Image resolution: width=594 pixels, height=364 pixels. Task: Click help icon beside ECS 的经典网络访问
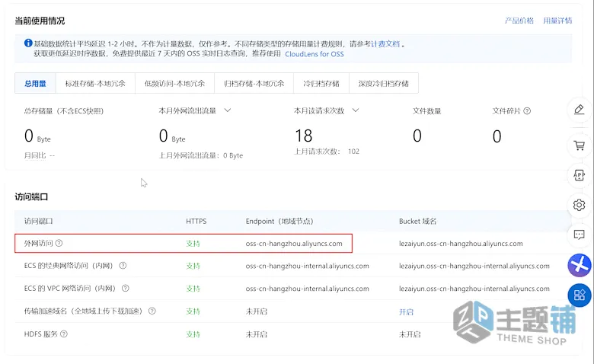point(123,266)
